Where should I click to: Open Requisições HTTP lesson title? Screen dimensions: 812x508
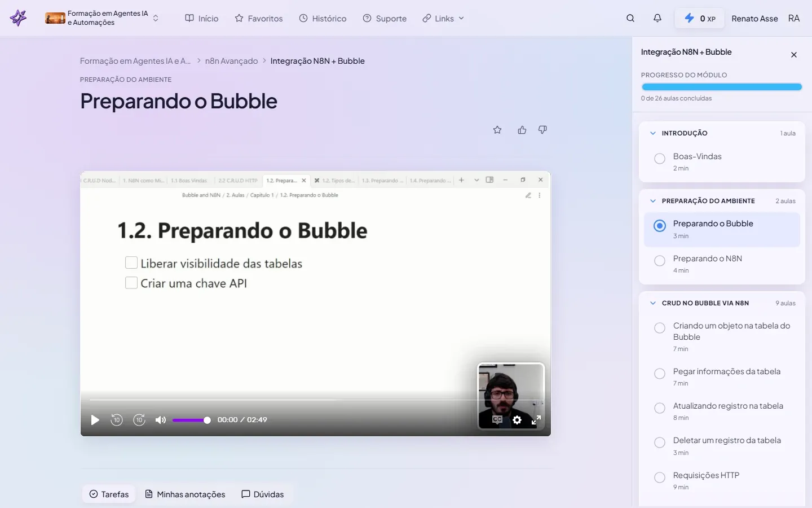[706, 475]
